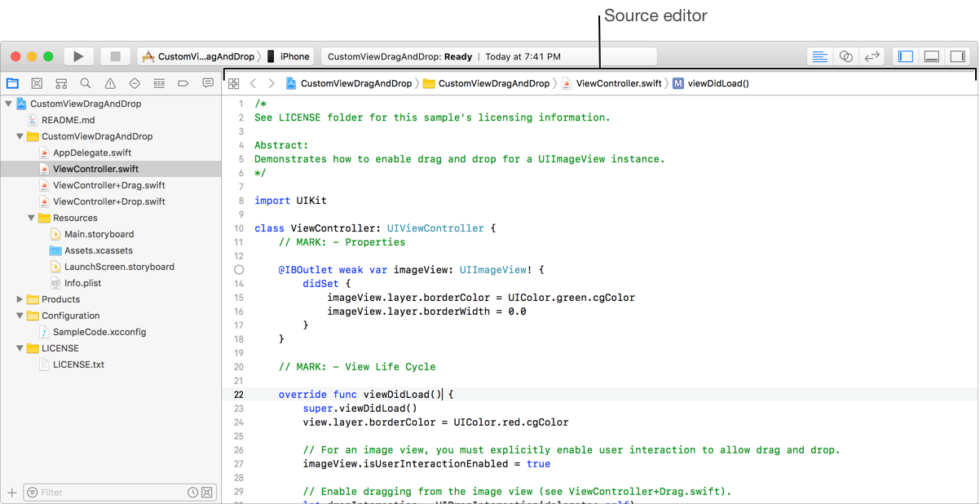Expand the Products folder

coord(20,299)
